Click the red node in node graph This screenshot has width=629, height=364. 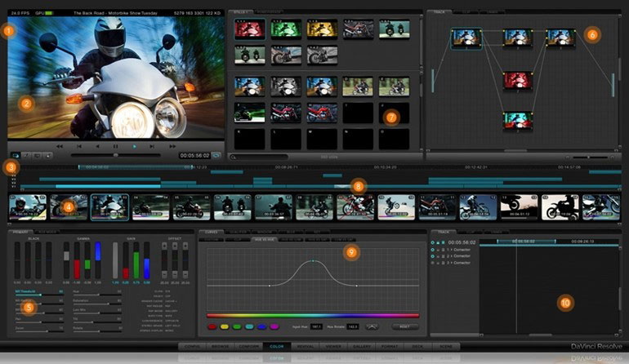tap(517, 80)
